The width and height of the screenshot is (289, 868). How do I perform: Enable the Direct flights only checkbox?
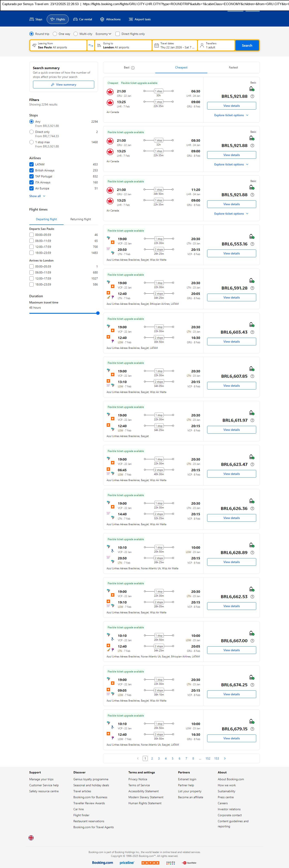tap(118, 34)
